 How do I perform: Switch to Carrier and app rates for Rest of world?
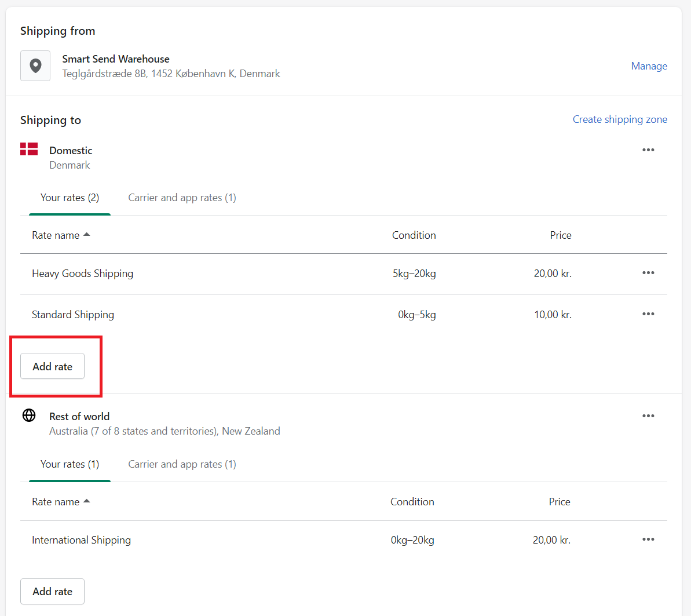[x=181, y=464]
